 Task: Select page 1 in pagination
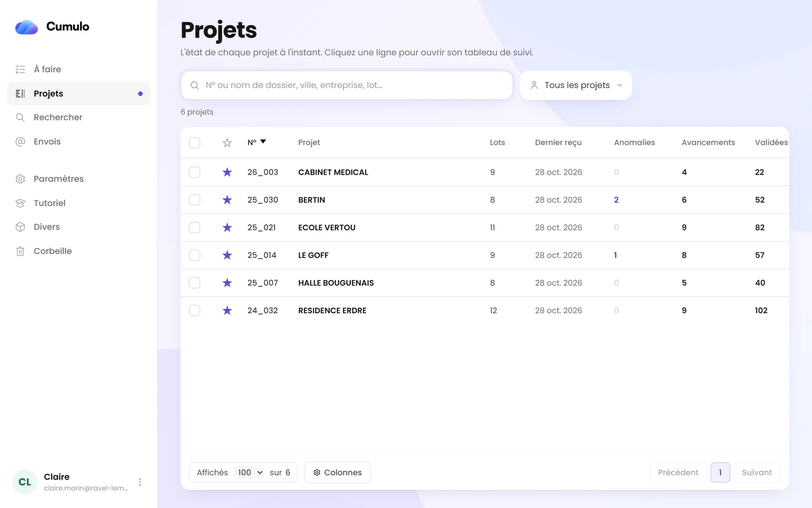pyautogui.click(x=720, y=472)
